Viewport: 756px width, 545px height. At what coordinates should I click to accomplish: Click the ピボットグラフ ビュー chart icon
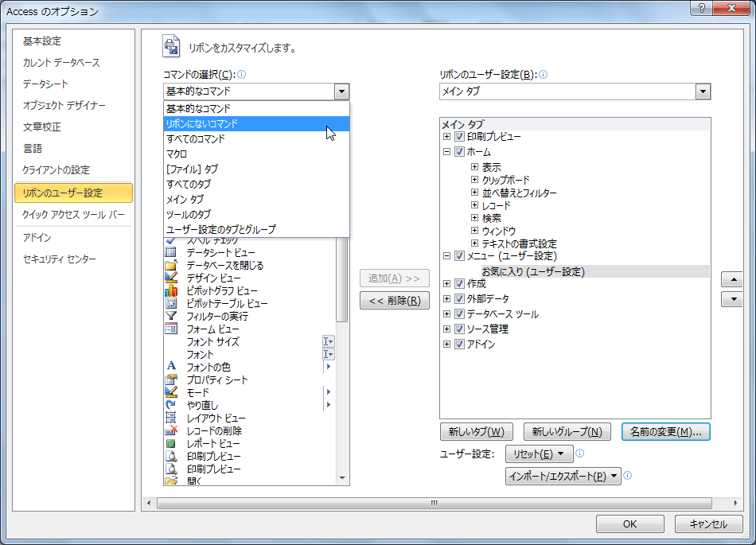tap(170, 290)
